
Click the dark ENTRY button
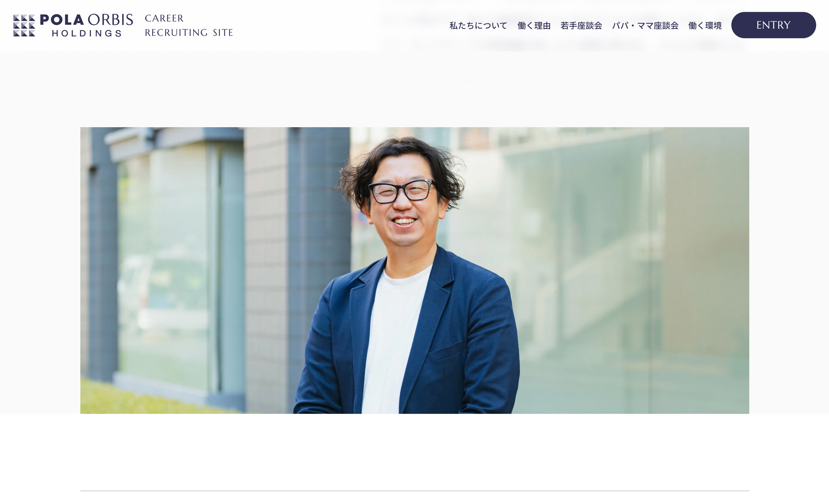click(773, 25)
